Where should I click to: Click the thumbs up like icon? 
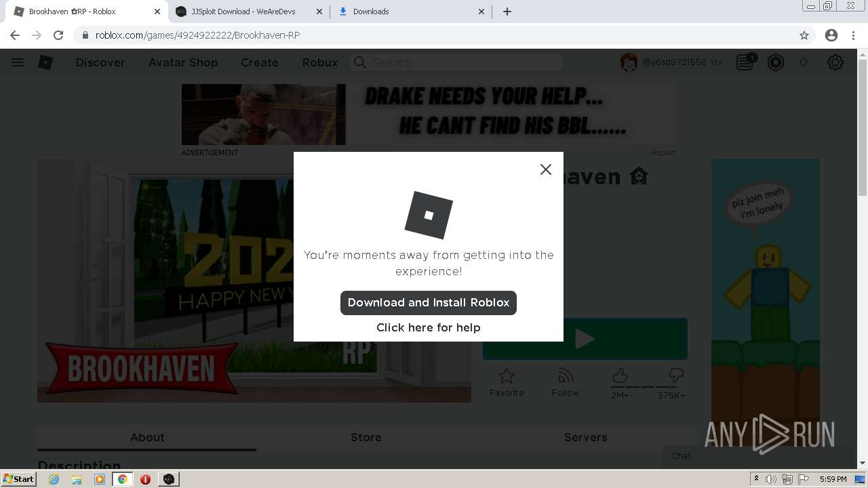(x=620, y=375)
